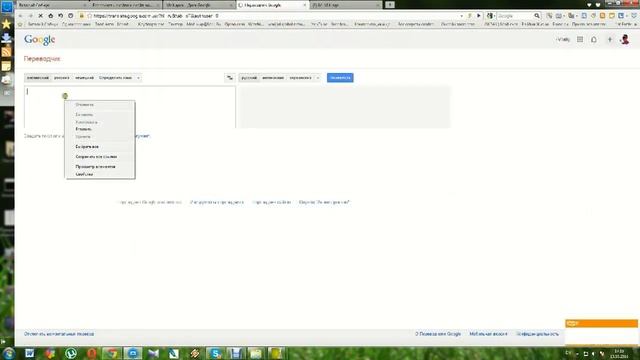Open uTorrent from the taskbar
Screen dimensions: 640x360
pyautogui.click(x=71, y=353)
